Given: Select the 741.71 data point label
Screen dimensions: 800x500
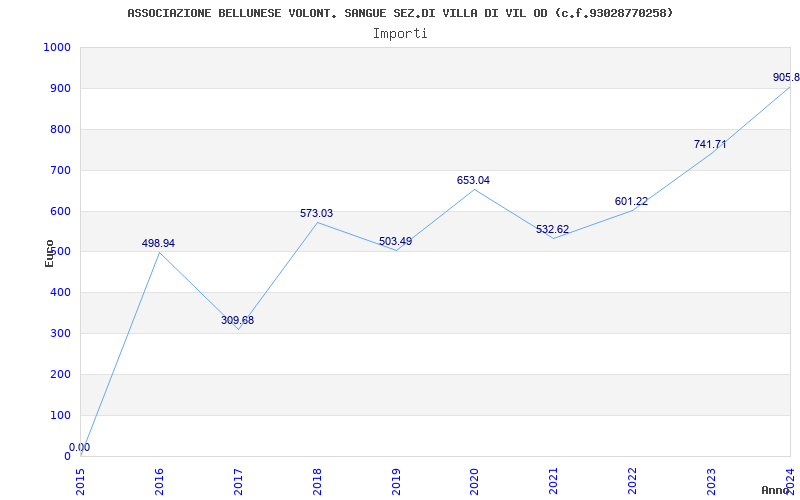Looking at the screenshot, I should (x=710, y=144).
